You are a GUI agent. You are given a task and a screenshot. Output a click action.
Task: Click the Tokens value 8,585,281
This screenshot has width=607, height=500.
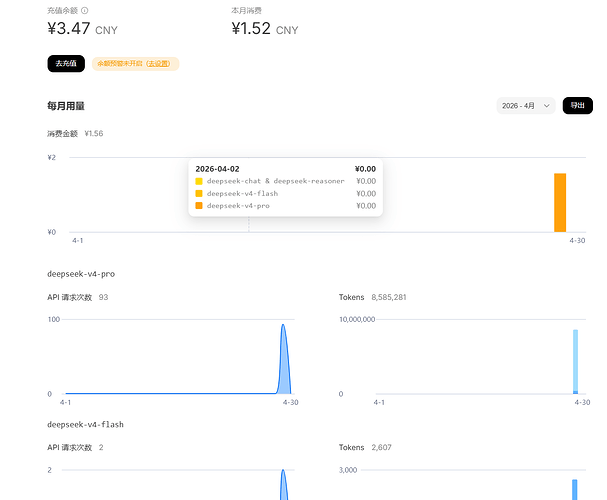coord(389,297)
